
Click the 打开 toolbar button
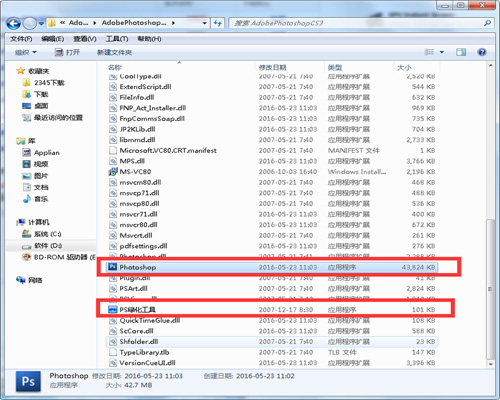click(67, 52)
